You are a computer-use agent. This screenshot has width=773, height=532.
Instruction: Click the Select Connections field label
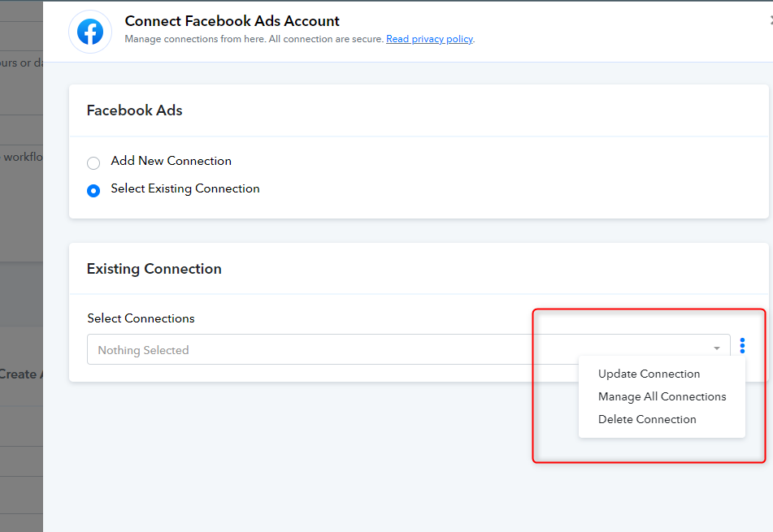pos(141,318)
